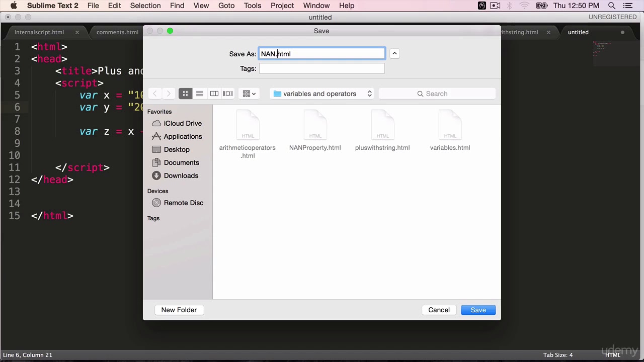
Task: Click the green zoom button of Save dialog
Action: (170, 31)
